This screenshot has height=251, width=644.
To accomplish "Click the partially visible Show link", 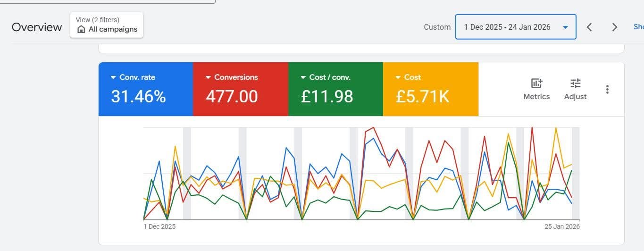I will [638, 27].
